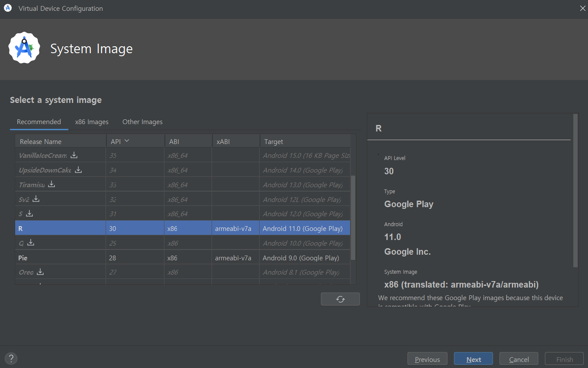Click the image table vertical scrollbar
The width and height of the screenshot is (588, 368).
[353, 217]
